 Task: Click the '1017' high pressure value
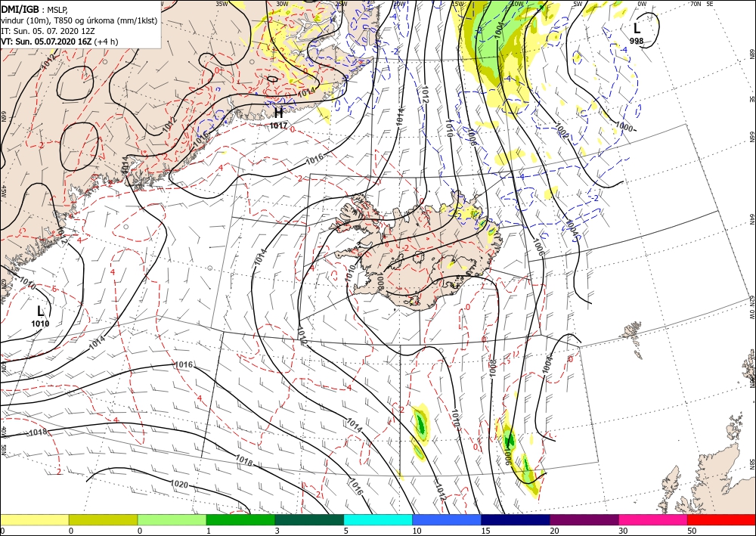coord(278,125)
